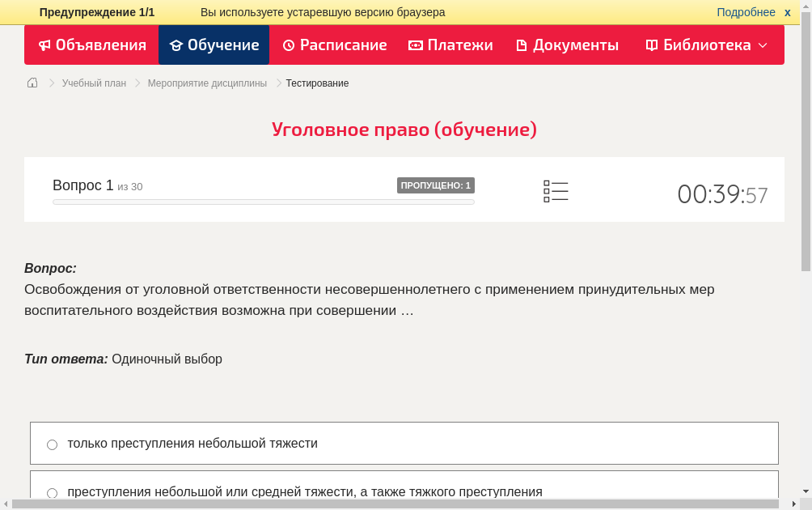Click the megaphone icon on Объявления
Screen dimensions: 812x510
coord(44,45)
